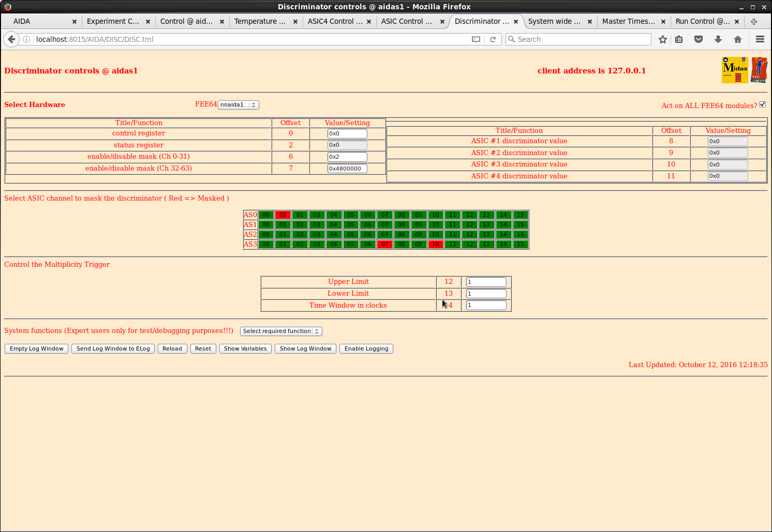Reload the page using the address bar icon
The width and height of the screenshot is (772, 532).
(493, 39)
